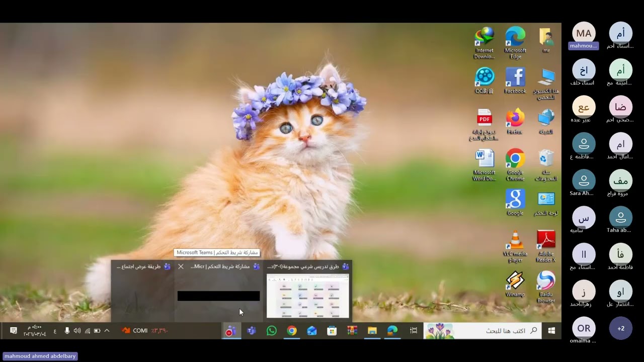Open the 'mr' user folder icon
Image resolution: width=644 pixels, height=362 pixels.
click(546, 40)
